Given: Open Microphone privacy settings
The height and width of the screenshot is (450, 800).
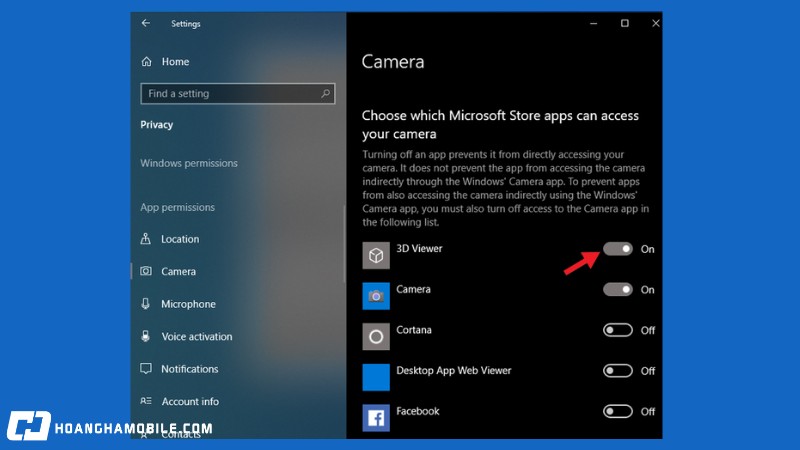Looking at the screenshot, I should [188, 304].
